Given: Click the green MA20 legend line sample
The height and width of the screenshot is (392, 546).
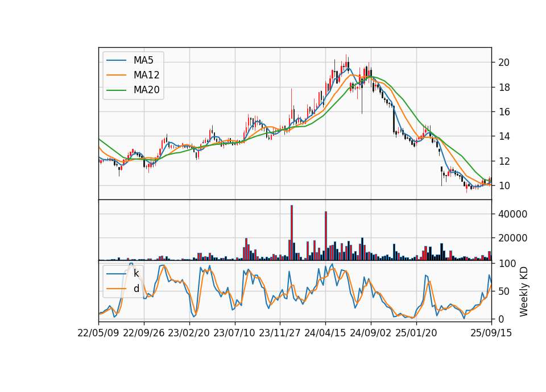Looking at the screenshot, I should 116,90.
